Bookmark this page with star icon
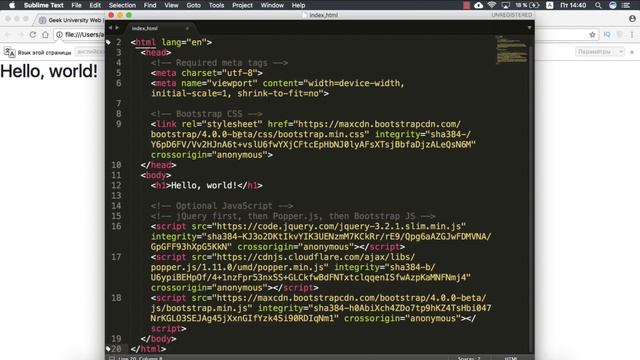 pos(592,35)
